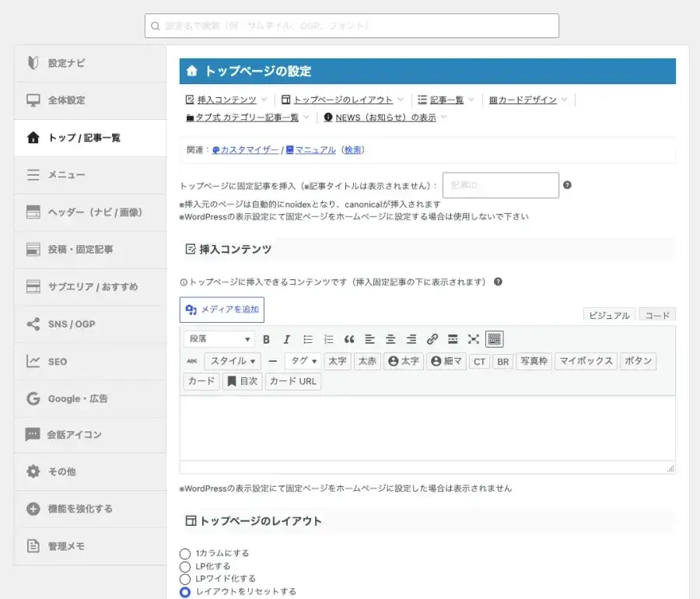Screen dimensions: 700x599
Task: Open the 段落 paragraph format dropdown
Action: click(x=219, y=339)
